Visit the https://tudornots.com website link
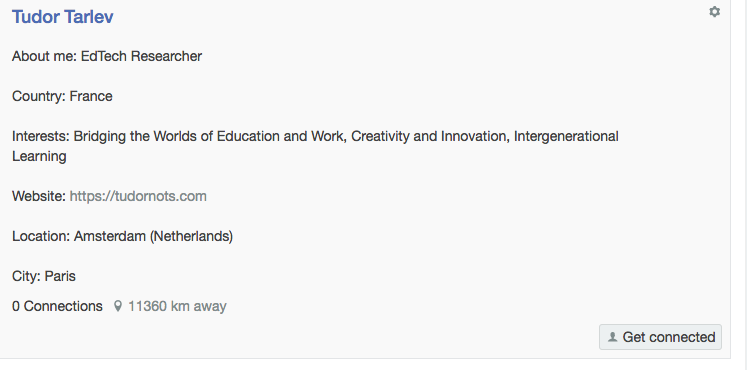The width and height of the screenshot is (747, 370). pos(138,196)
